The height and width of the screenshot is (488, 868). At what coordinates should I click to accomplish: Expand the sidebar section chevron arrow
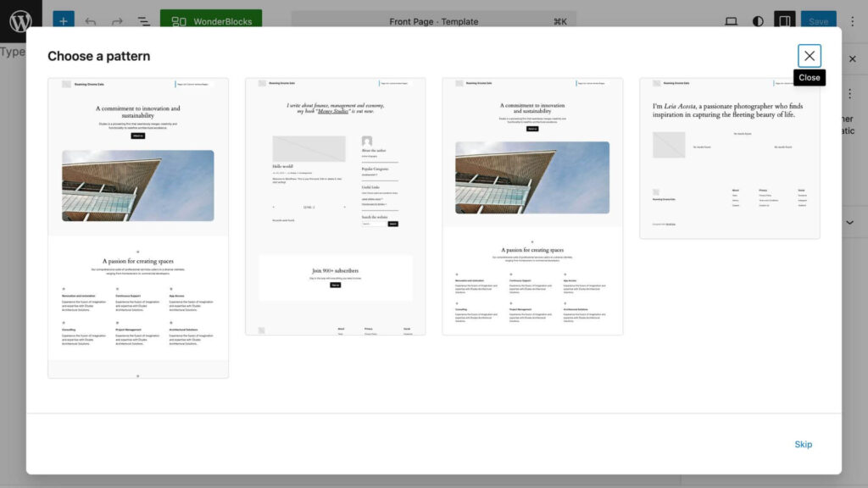tap(850, 222)
